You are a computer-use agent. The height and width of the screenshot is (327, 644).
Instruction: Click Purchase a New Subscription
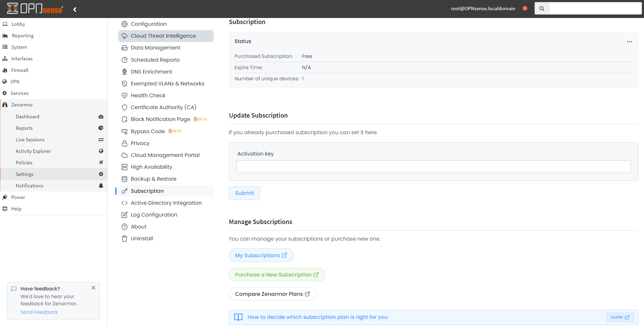pyautogui.click(x=277, y=275)
